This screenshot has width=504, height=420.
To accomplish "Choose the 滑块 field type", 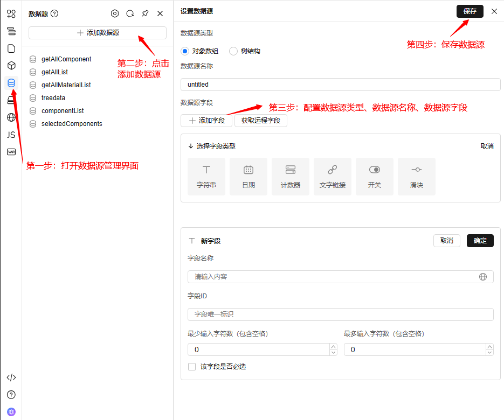I will [x=417, y=177].
